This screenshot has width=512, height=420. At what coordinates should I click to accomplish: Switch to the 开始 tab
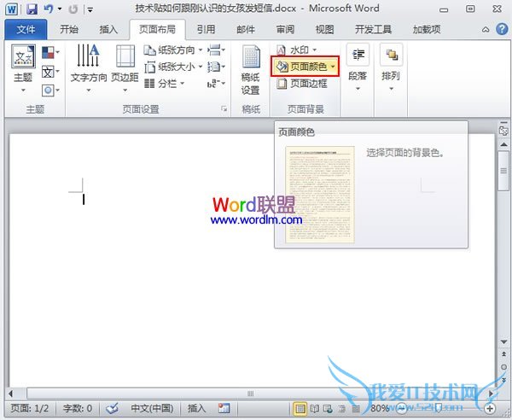[x=69, y=29]
